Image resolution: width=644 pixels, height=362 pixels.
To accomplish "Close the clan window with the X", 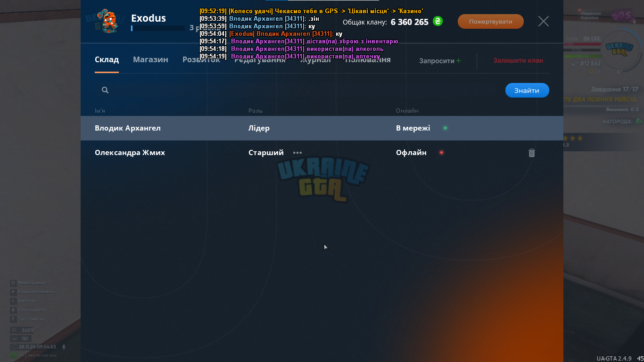I will (x=544, y=21).
